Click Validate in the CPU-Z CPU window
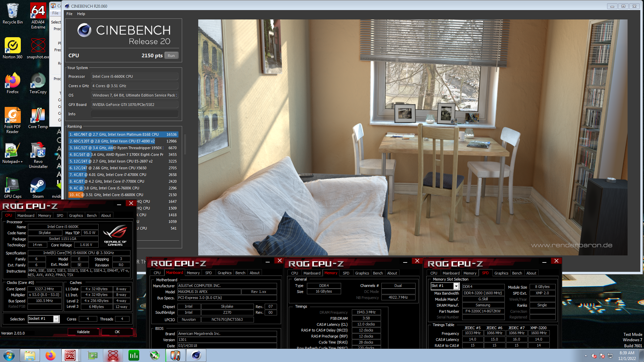The image size is (644, 362). (83, 332)
